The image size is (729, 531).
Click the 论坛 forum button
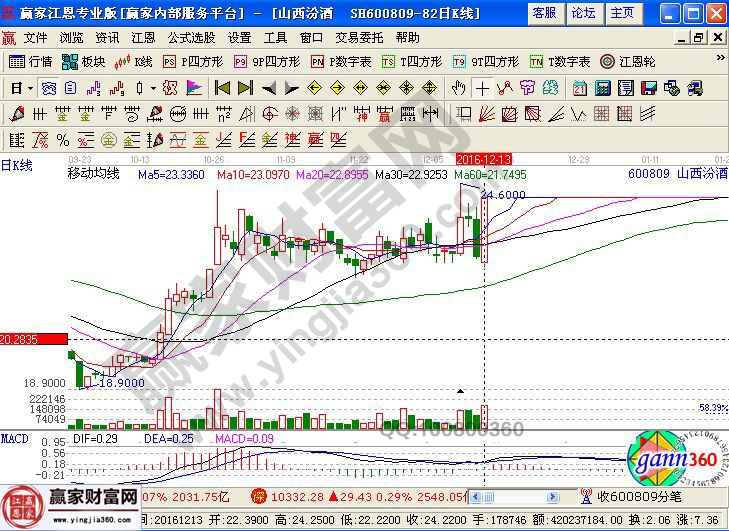pyautogui.click(x=583, y=13)
